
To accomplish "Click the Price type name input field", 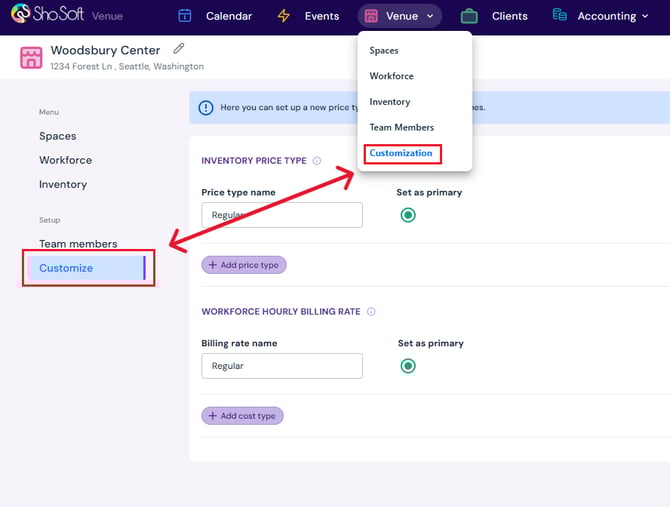I will tap(281, 215).
